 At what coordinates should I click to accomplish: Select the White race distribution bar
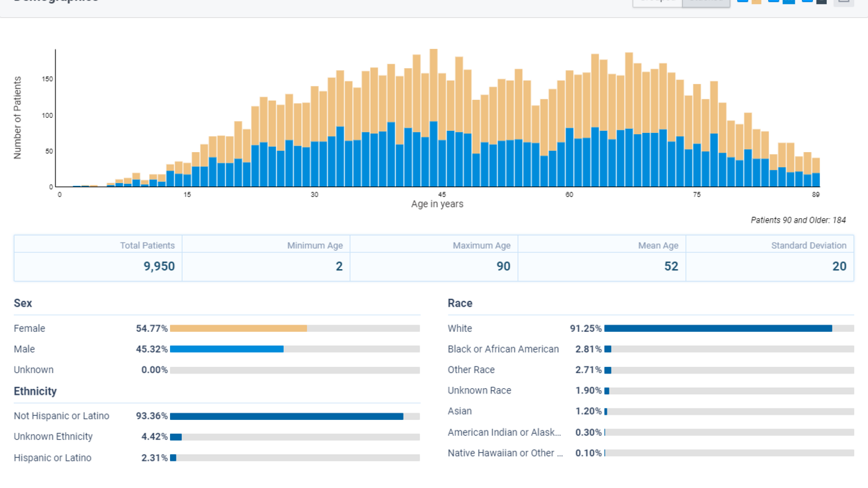[718, 327]
